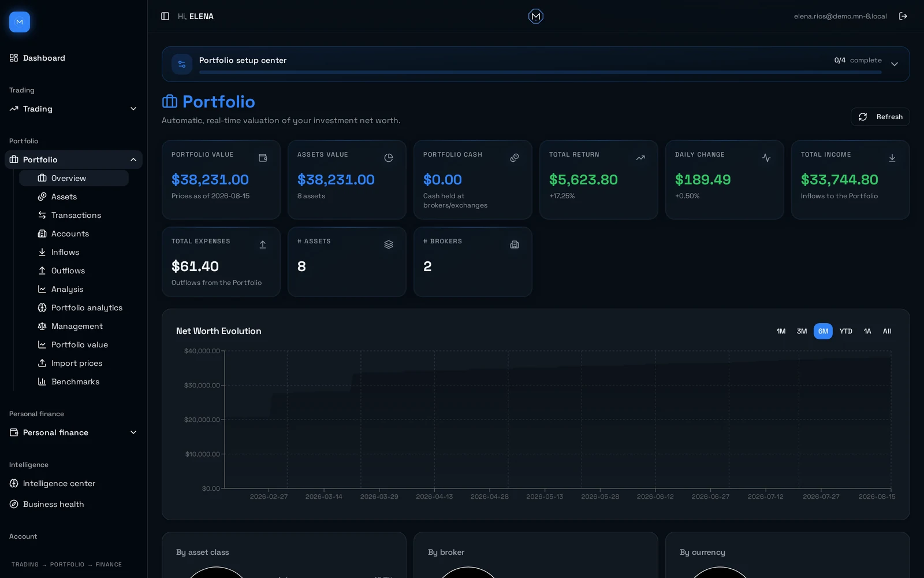Image resolution: width=924 pixels, height=578 pixels.
Task: Click the Refresh button
Action: [880, 117]
